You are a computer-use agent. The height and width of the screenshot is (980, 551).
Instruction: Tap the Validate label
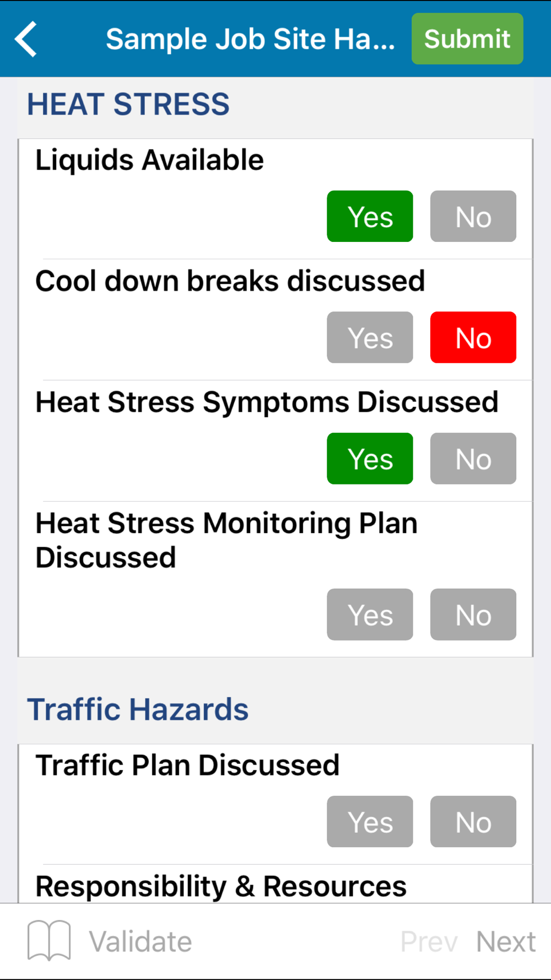141,941
